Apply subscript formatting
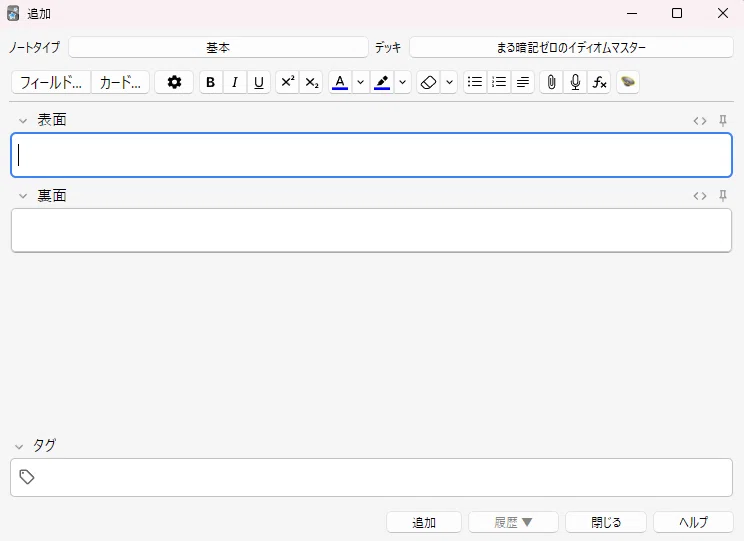The width and height of the screenshot is (744, 541). coord(311,83)
